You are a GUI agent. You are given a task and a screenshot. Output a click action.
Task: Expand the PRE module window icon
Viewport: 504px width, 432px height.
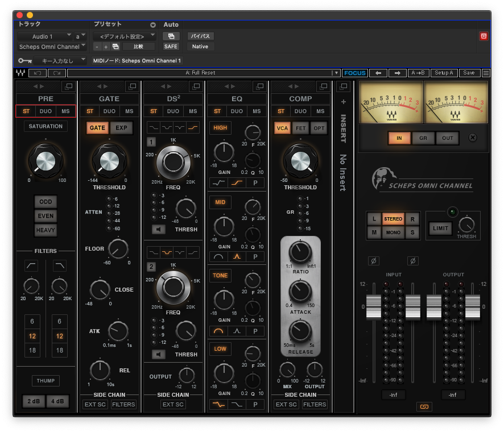click(69, 86)
